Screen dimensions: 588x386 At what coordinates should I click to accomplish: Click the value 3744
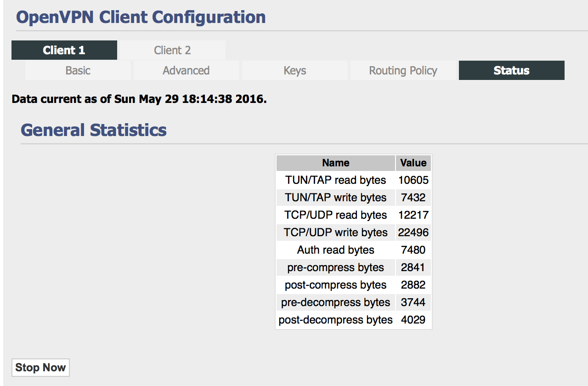click(413, 302)
